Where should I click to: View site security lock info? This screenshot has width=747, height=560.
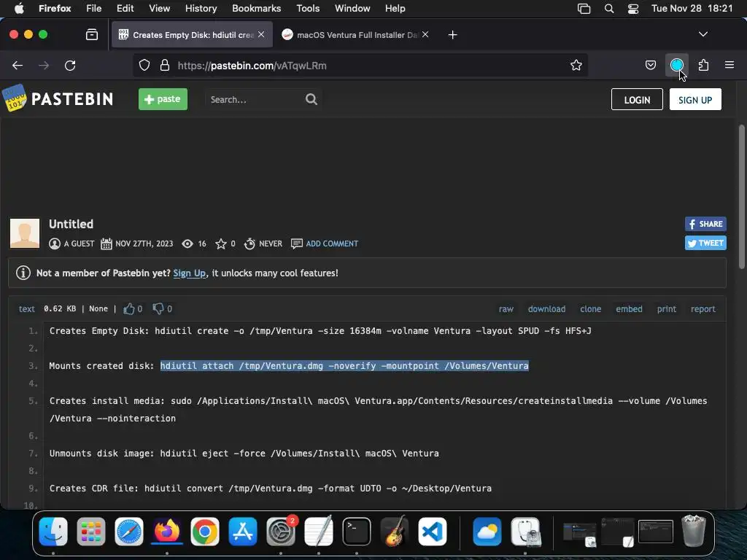165,65
